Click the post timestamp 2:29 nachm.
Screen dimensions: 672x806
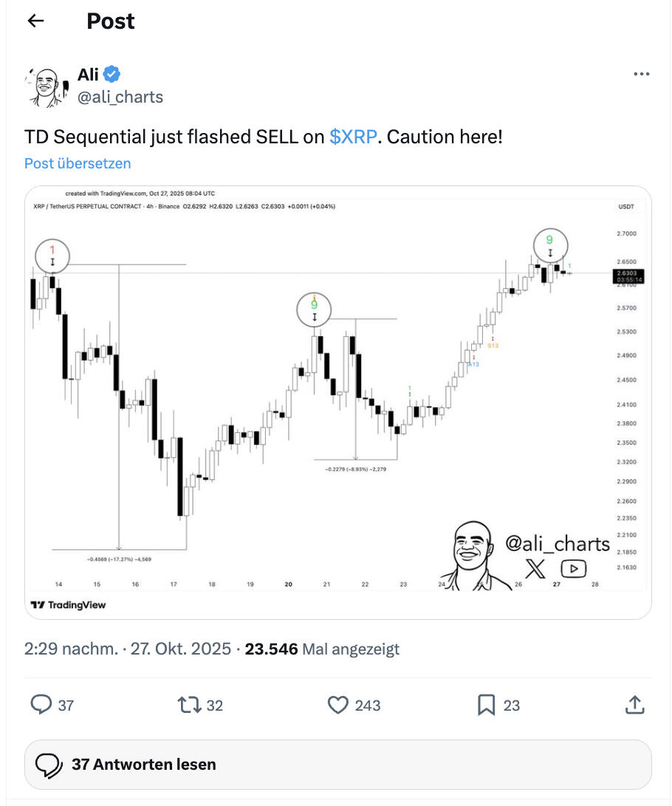coord(71,649)
